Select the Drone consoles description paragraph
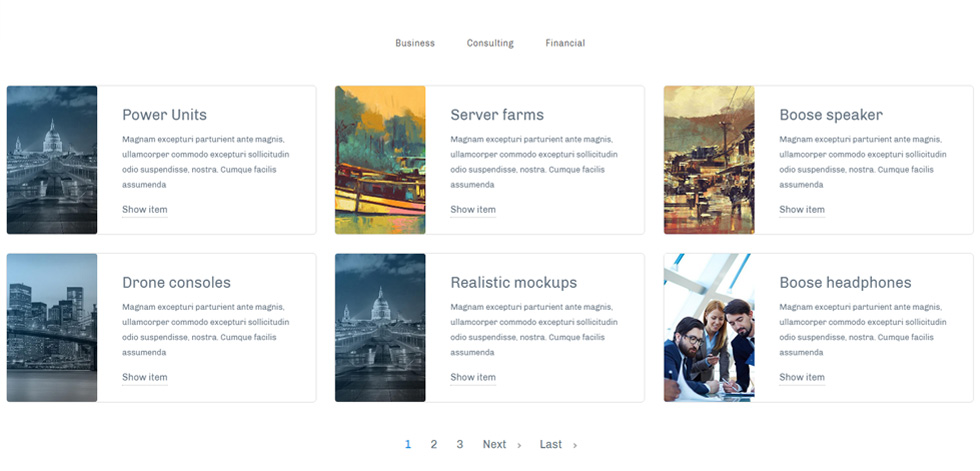The height and width of the screenshot is (471, 980). pyautogui.click(x=206, y=330)
